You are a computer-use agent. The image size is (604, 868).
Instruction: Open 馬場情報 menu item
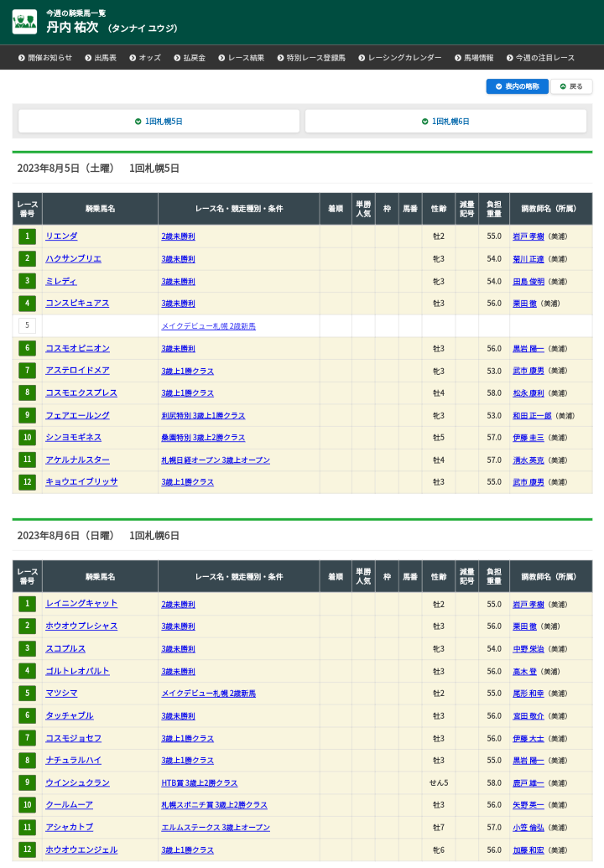(474, 58)
